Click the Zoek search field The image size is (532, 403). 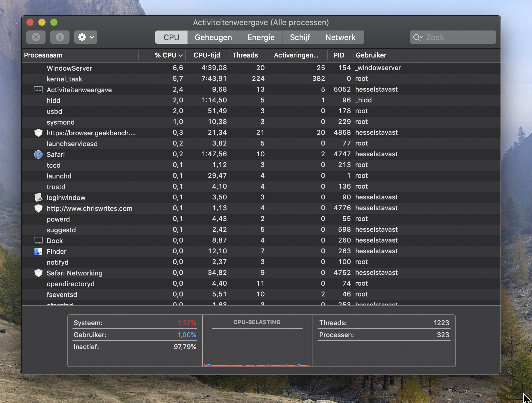click(x=453, y=37)
